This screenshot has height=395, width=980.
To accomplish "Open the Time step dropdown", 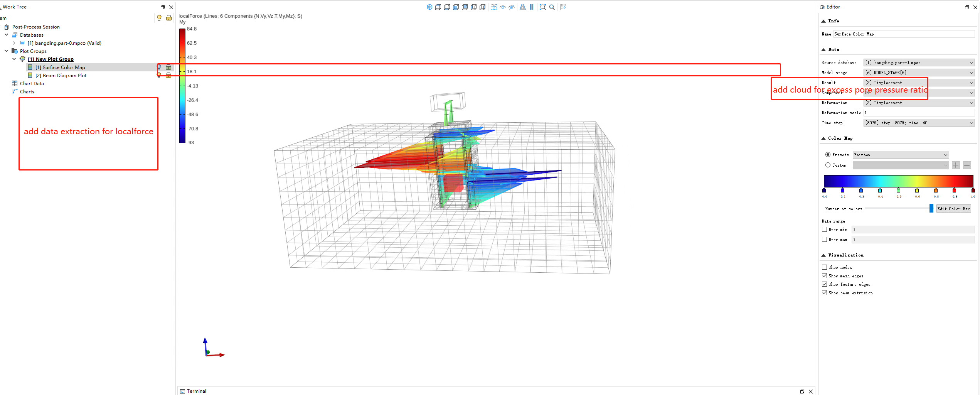I will click(x=919, y=123).
